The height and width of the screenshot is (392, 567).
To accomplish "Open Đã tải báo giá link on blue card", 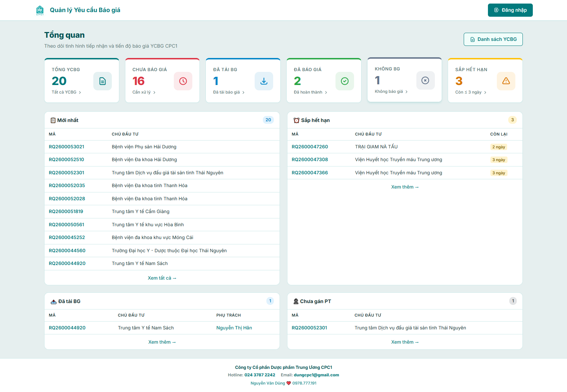I will [x=229, y=92].
